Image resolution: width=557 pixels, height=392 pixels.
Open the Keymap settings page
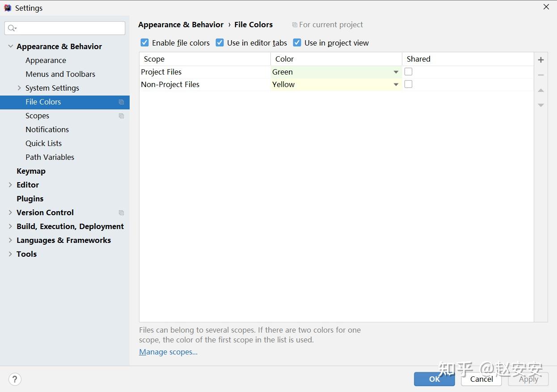tap(31, 171)
